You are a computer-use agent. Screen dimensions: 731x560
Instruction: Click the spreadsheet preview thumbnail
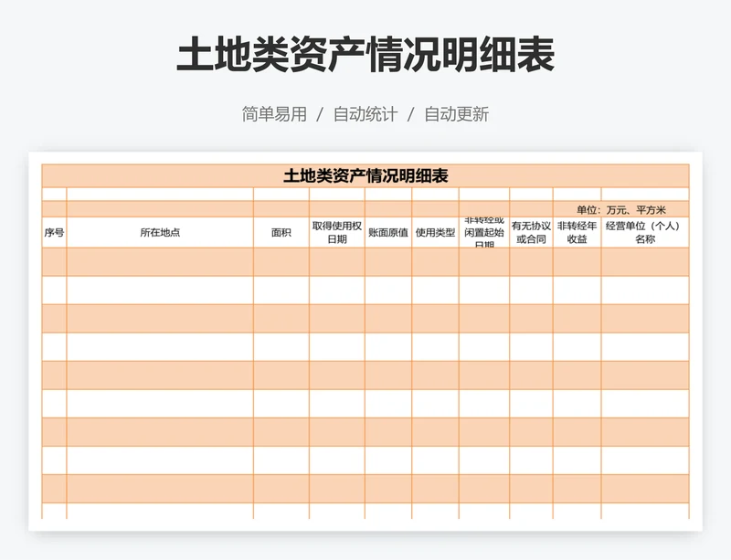pyautogui.click(x=365, y=342)
